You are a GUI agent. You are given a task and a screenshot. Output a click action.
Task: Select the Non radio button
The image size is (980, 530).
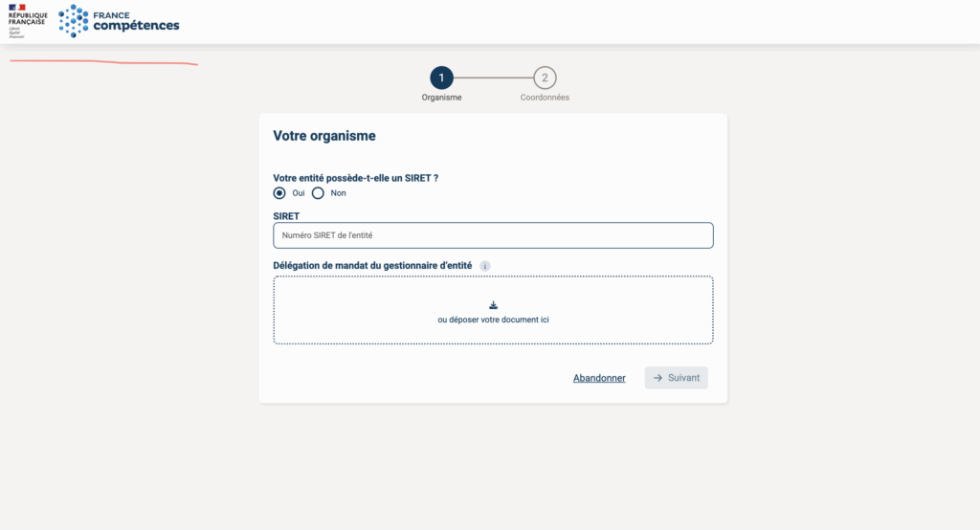click(x=318, y=193)
